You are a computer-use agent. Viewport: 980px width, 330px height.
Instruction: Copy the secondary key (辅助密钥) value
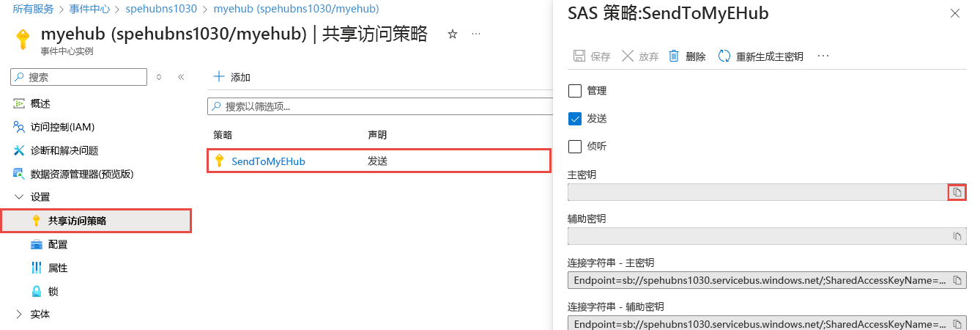click(957, 236)
